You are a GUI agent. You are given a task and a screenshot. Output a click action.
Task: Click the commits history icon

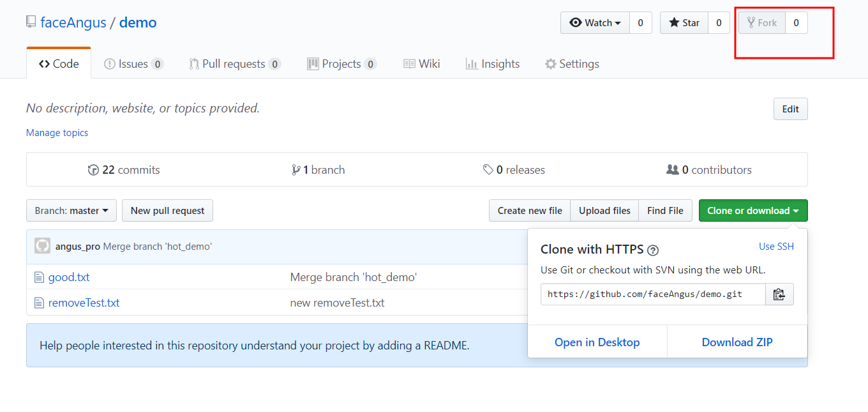coord(93,170)
